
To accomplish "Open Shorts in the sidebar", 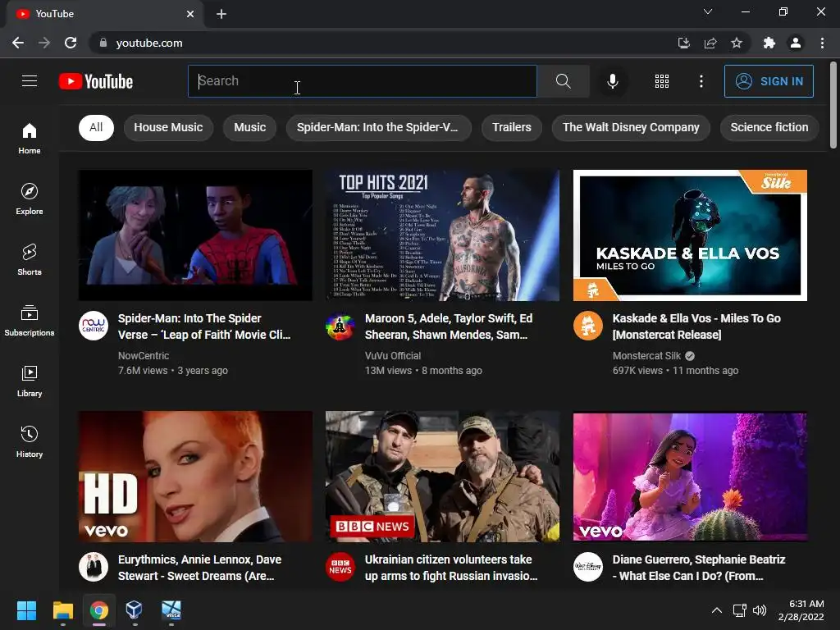I will [x=30, y=260].
